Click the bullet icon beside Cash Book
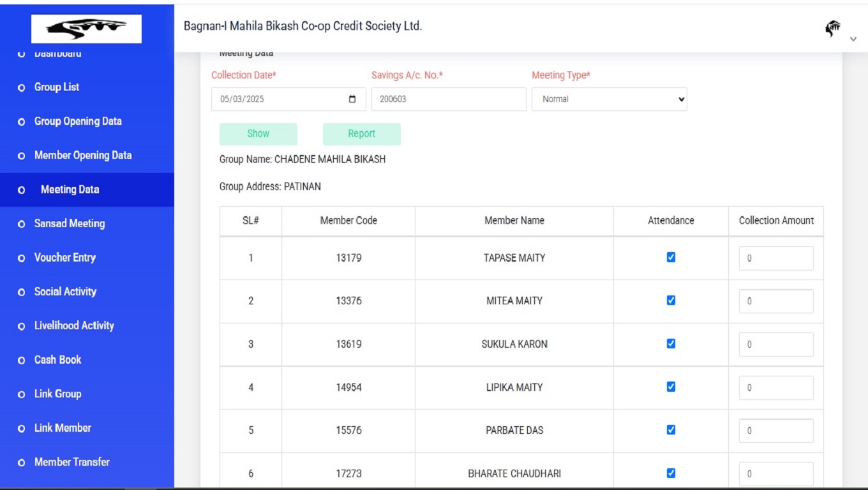The width and height of the screenshot is (868, 490). point(22,360)
